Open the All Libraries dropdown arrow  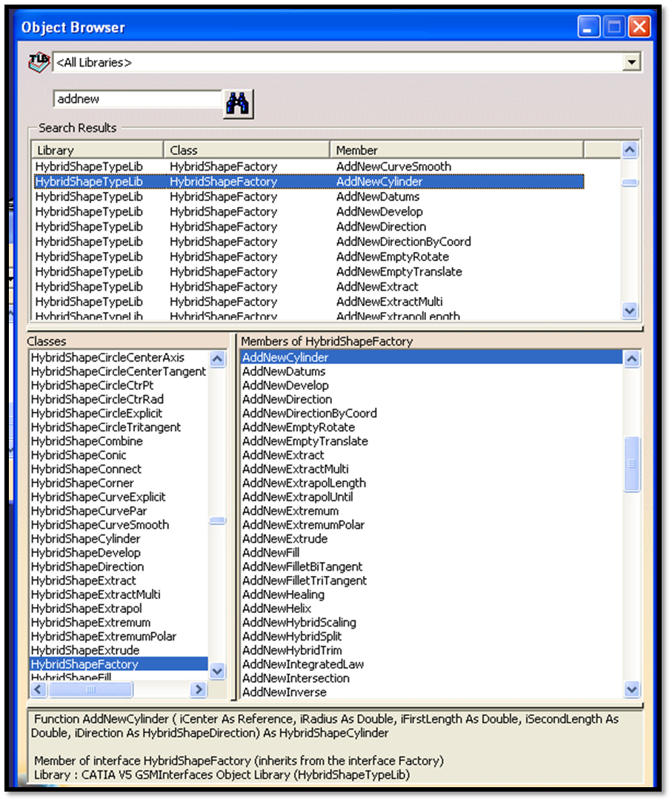(x=631, y=62)
